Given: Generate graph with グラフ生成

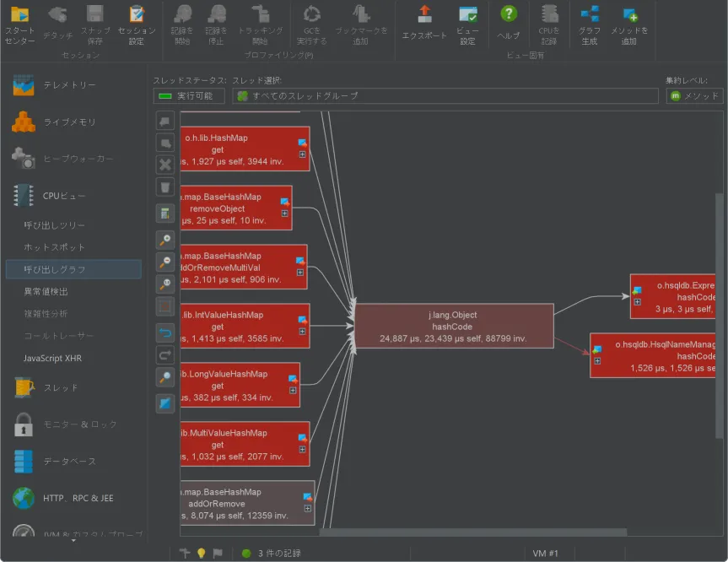Looking at the screenshot, I should click(589, 25).
